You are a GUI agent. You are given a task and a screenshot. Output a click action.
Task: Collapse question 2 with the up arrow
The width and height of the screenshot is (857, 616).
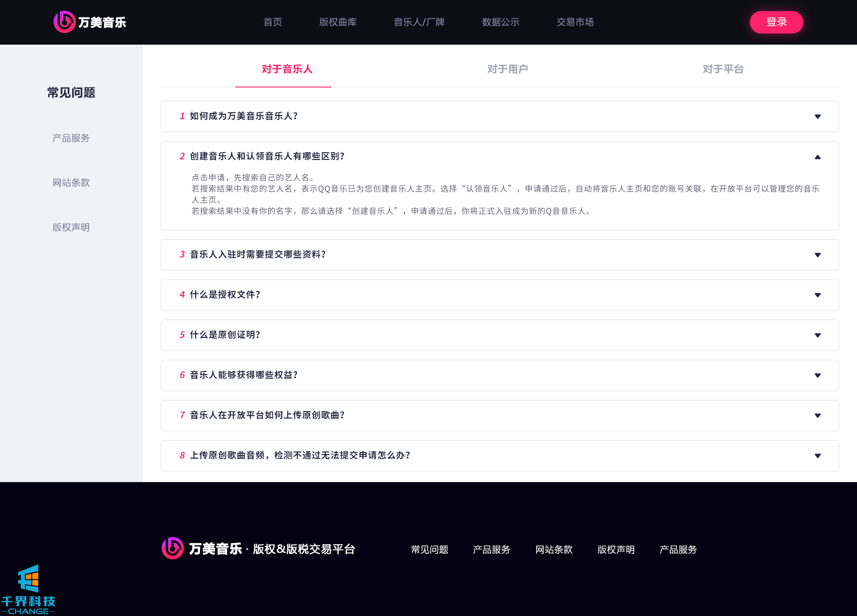[x=817, y=157]
